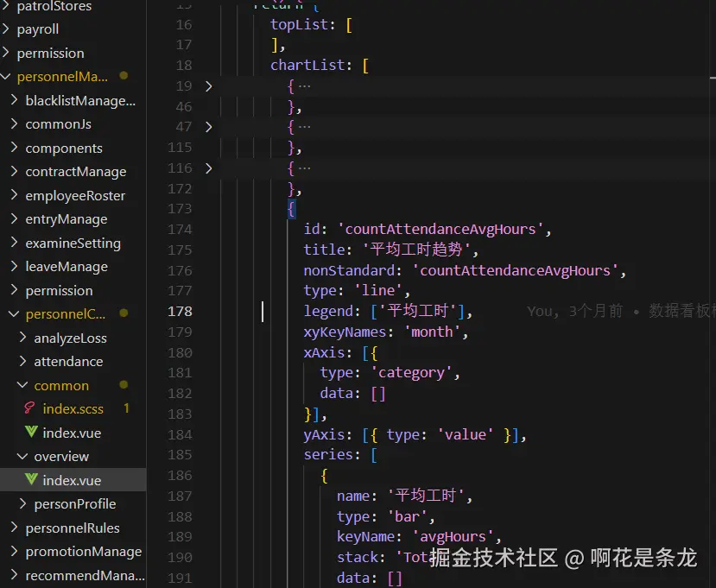
Task: Open the personProfile folder
Action: click(x=75, y=504)
